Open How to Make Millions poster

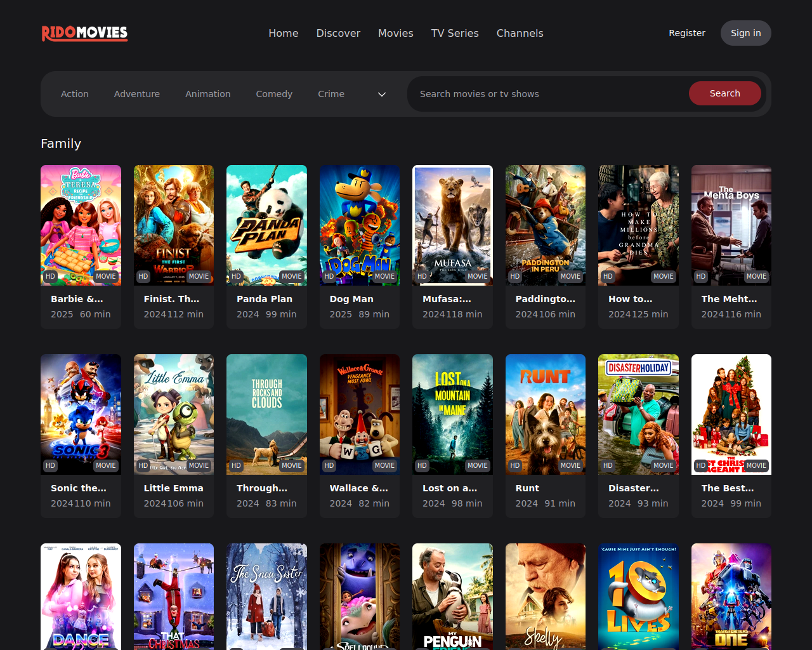(x=638, y=225)
